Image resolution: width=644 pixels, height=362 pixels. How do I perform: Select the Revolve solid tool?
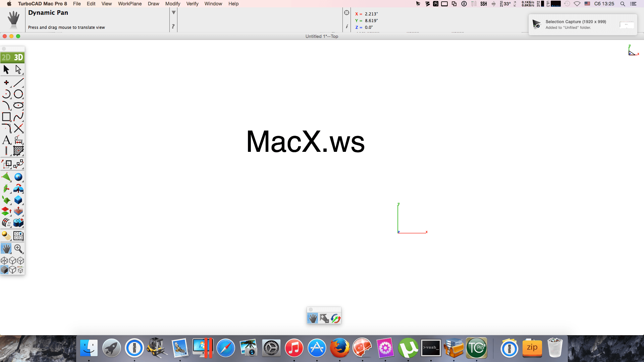[x=18, y=189]
